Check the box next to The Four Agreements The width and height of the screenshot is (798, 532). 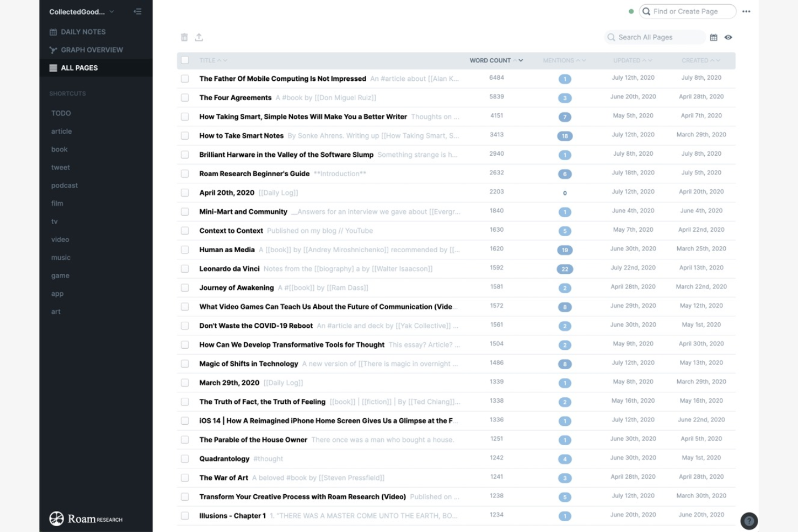184,98
